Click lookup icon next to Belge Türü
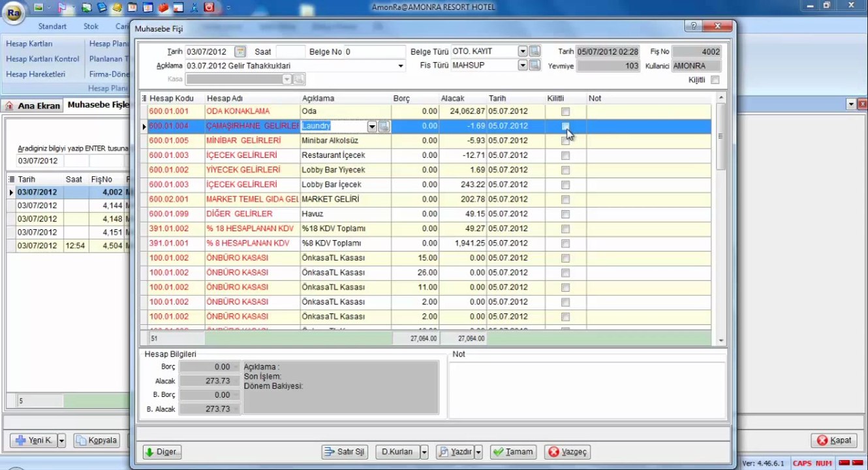Screen dimensions: 868x470 (x=535, y=52)
